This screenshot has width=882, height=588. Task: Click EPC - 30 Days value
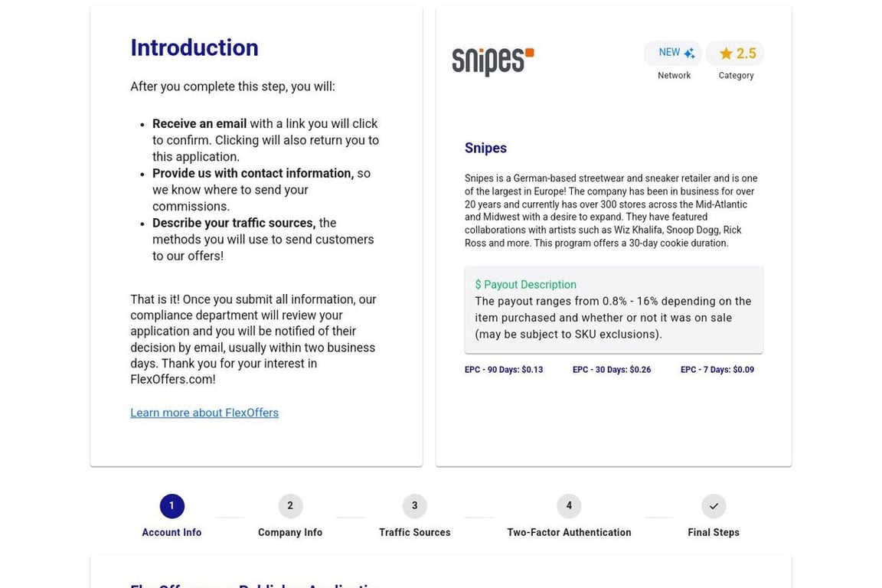point(612,370)
